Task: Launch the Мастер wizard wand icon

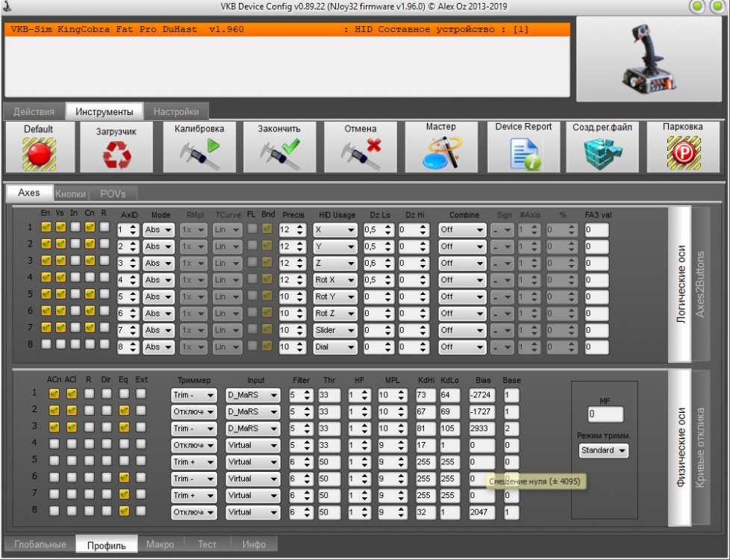Action: [442, 152]
